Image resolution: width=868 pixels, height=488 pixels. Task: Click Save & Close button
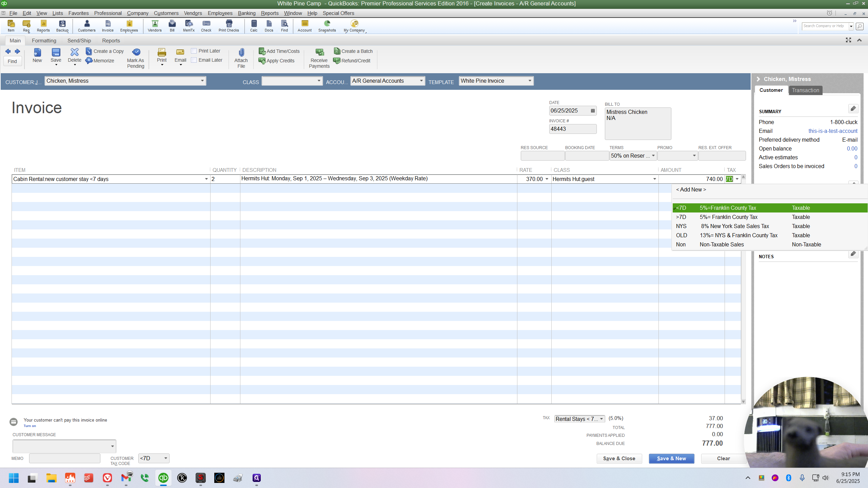click(619, 459)
